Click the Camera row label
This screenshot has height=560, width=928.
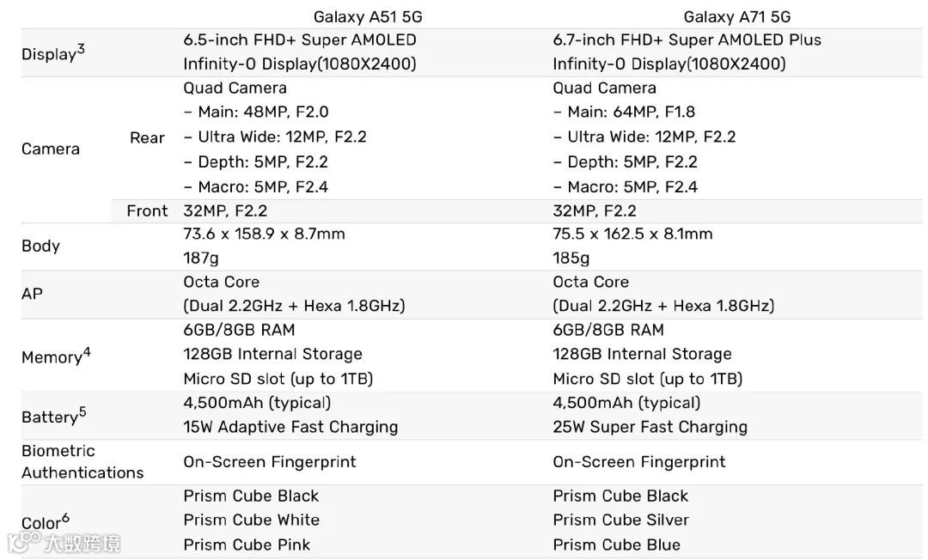51,149
